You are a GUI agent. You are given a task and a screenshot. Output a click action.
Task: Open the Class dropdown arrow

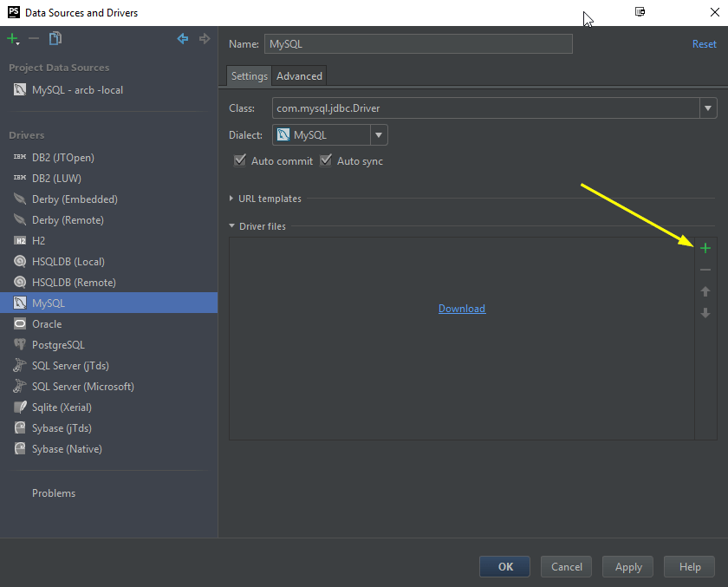pyautogui.click(x=709, y=108)
